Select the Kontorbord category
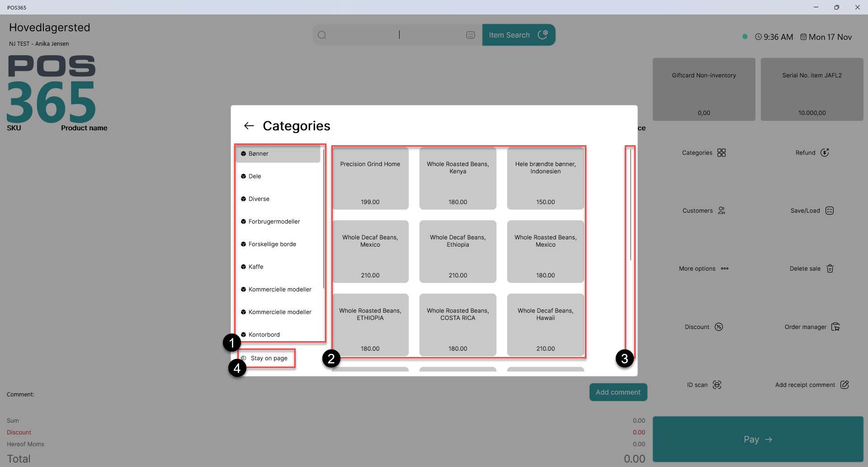 pos(278,334)
